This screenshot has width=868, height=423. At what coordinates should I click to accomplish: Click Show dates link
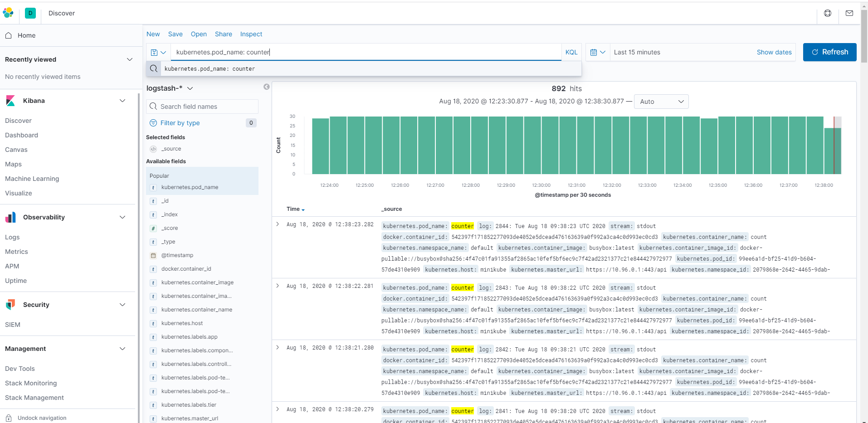(774, 52)
